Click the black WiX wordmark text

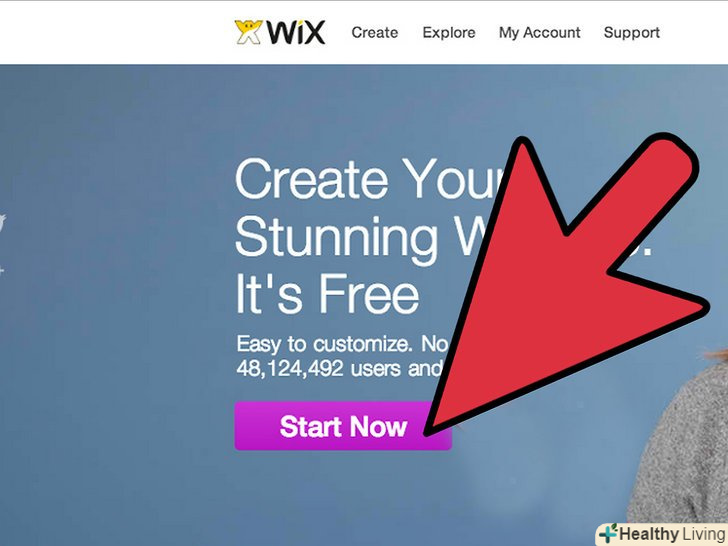(x=296, y=32)
